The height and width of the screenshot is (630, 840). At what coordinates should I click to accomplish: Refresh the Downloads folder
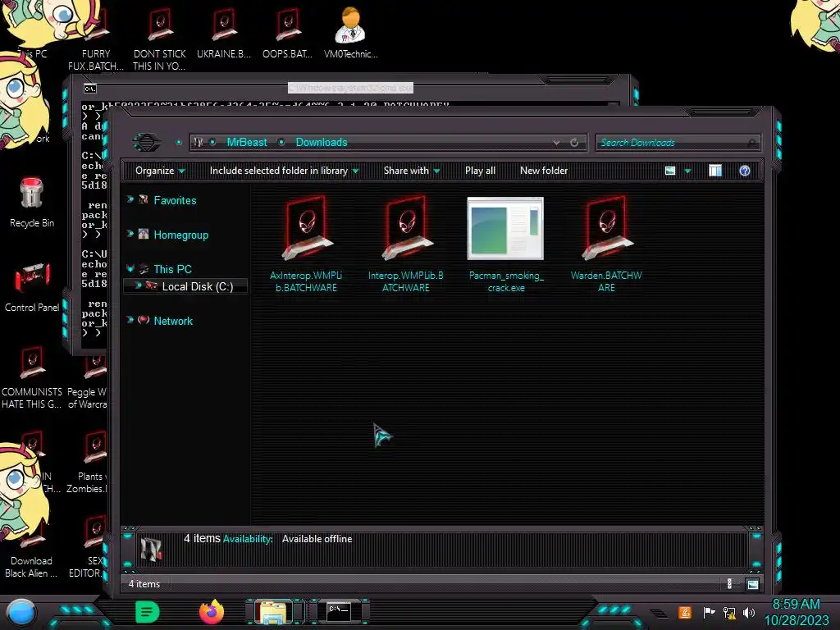point(574,143)
